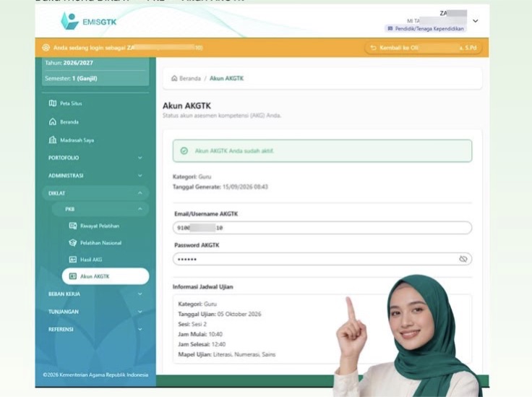Click the green checkmark status icon
The height and width of the screenshot is (397, 532).
184,150
